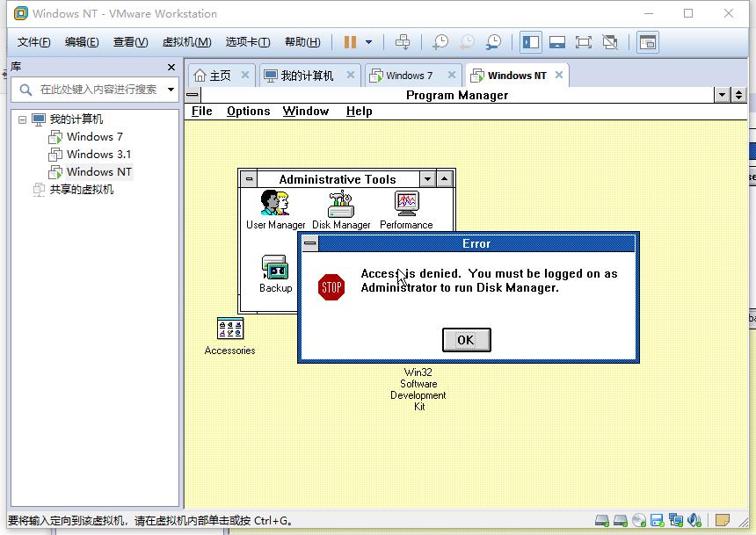Close the Windows 7 tab
The width and height of the screenshot is (756, 535).
(451, 76)
